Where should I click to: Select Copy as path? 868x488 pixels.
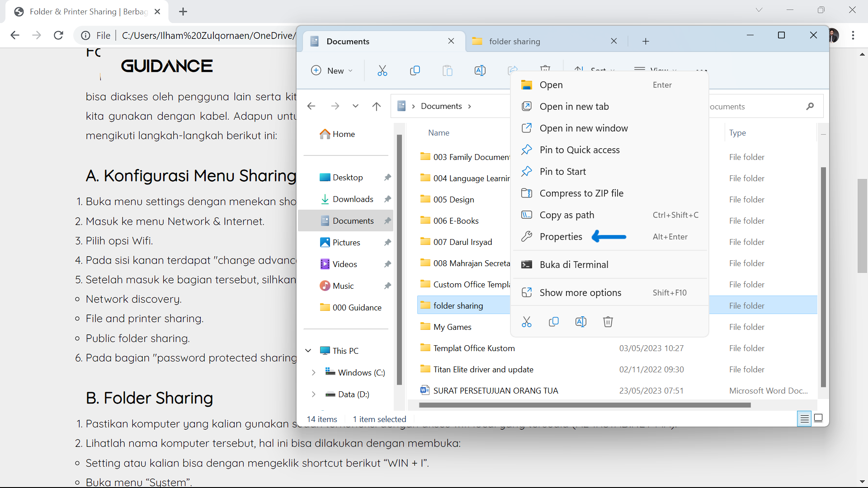click(x=609, y=215)
